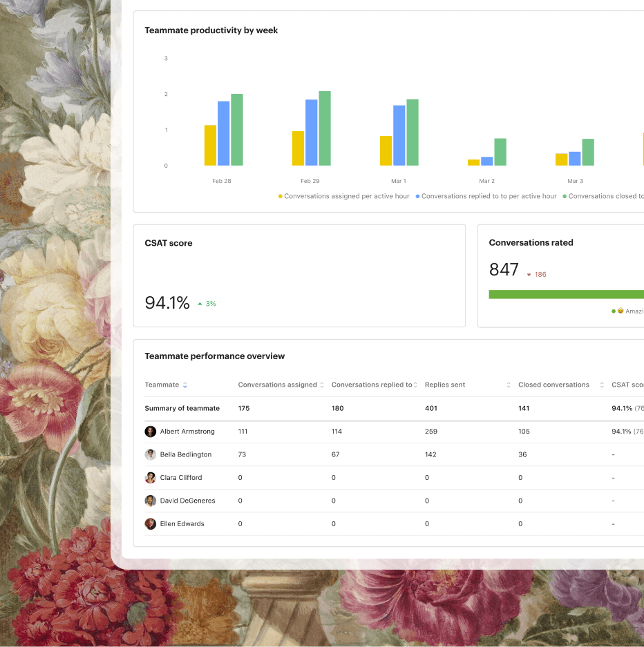Click the Mar 2 blue bar

tap(486, 161)
